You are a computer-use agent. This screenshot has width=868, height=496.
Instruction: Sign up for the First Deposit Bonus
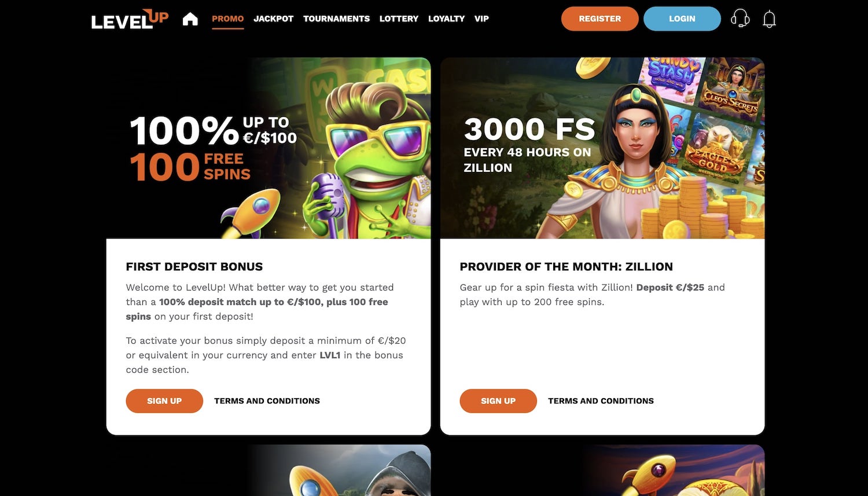pos(164,401)
